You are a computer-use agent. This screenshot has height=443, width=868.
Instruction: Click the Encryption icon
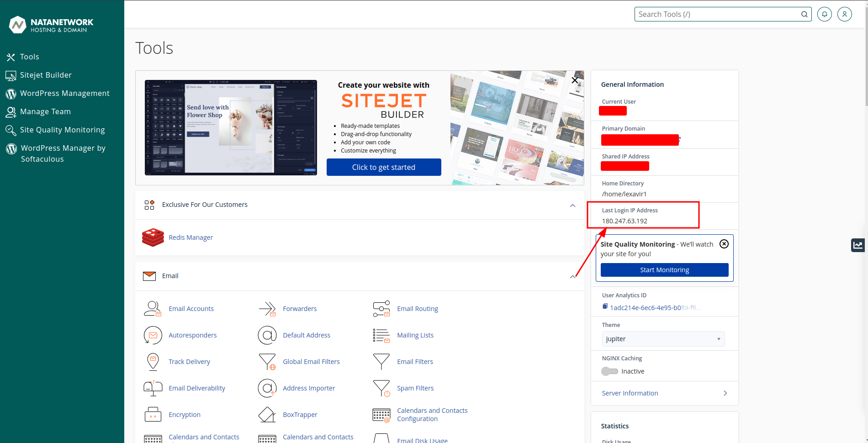point(153,415)
